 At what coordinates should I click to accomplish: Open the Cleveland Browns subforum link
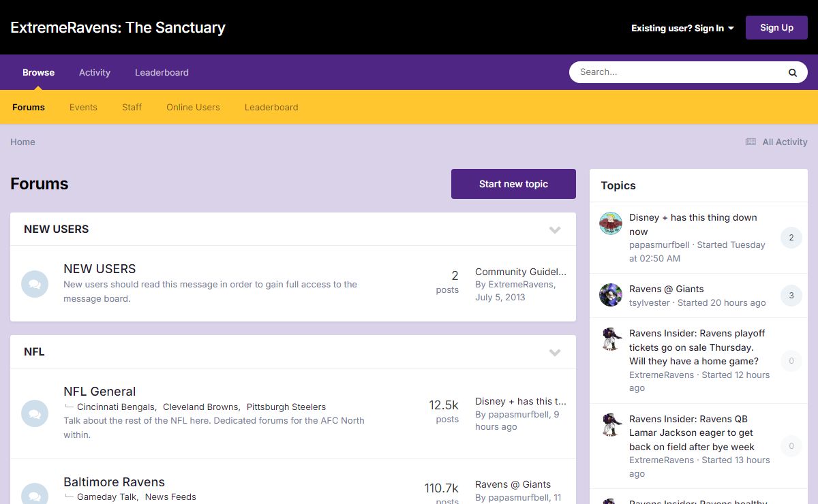pyautogui.click(x=200, y=407)
